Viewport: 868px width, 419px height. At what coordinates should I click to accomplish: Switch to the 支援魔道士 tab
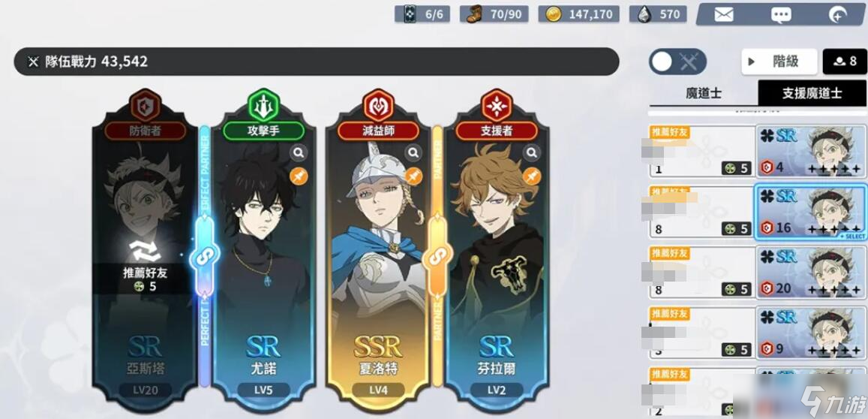[x=812, y=93]
